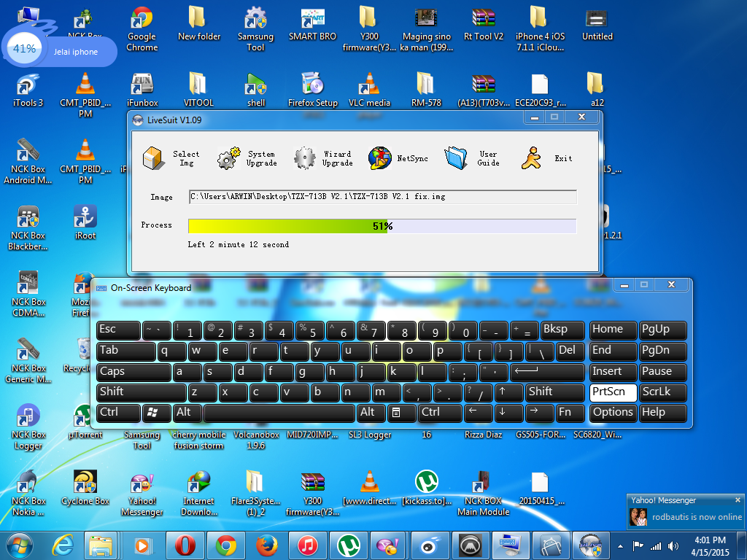Open Google Chrome desktop shortcut

click(142, 19)
